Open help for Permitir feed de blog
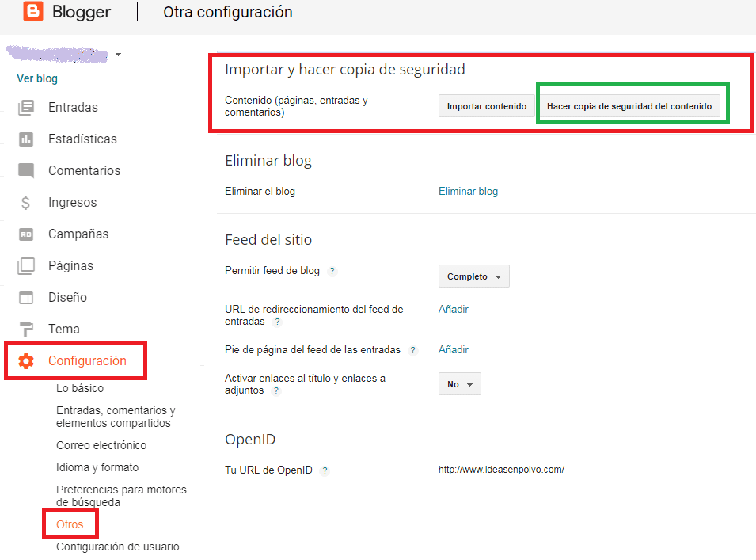The image size is (756, 560). tap(332, 271)
